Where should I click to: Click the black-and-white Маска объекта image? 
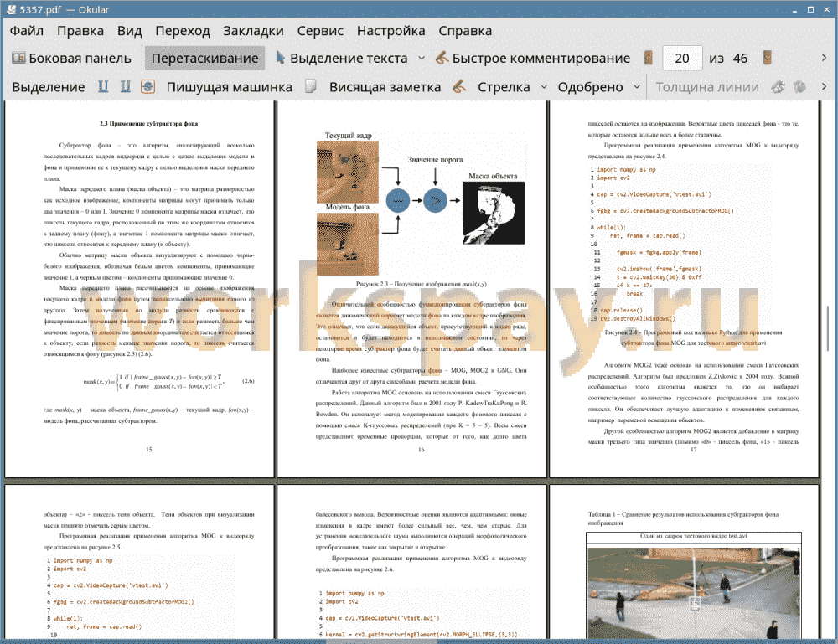494,213
